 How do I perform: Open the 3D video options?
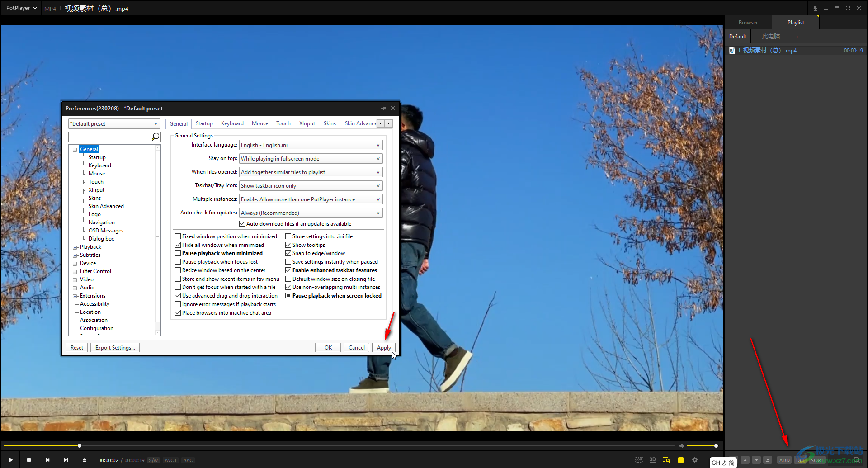[x=652, y=460]
